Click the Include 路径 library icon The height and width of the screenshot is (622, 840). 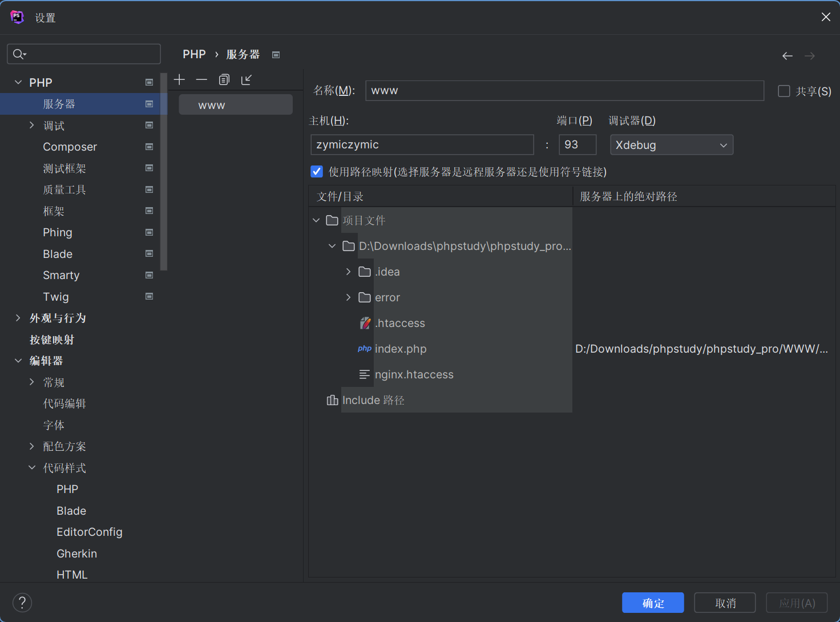tap(332, 400)
